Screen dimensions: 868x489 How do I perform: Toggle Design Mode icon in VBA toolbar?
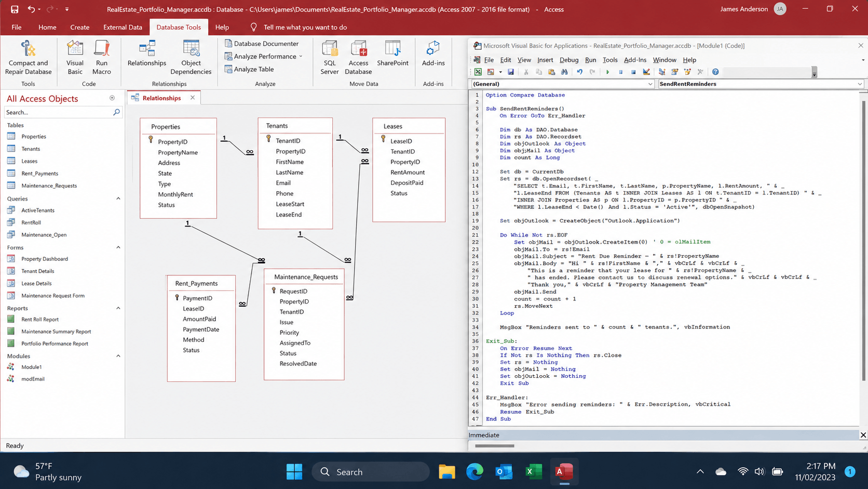click(x=646, y=72)
